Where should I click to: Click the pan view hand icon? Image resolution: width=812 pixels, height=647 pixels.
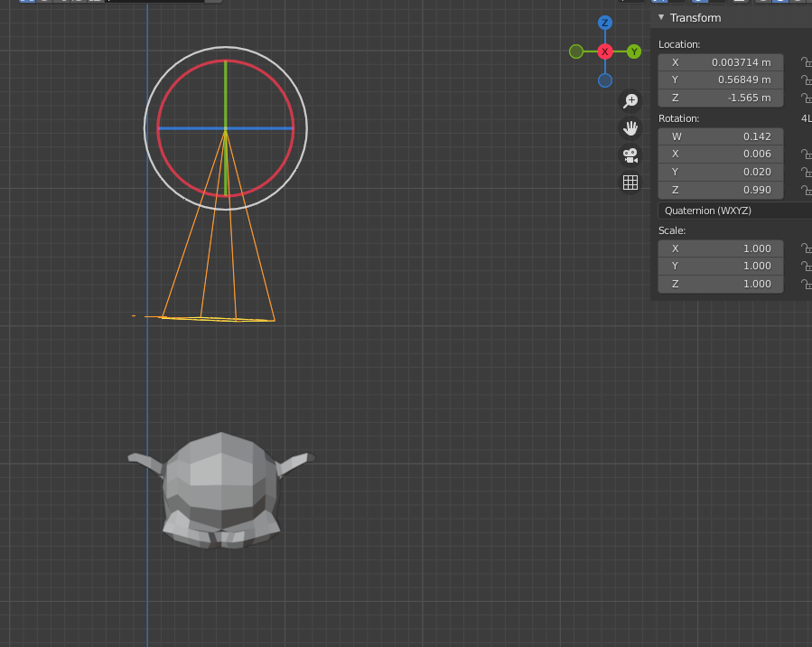tap(630, 128)
